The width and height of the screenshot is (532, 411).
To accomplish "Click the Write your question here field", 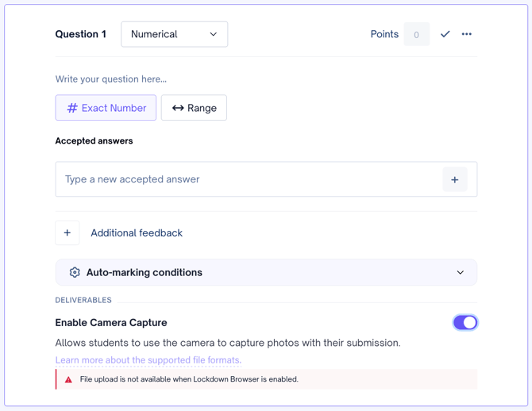I will [111, 79].
